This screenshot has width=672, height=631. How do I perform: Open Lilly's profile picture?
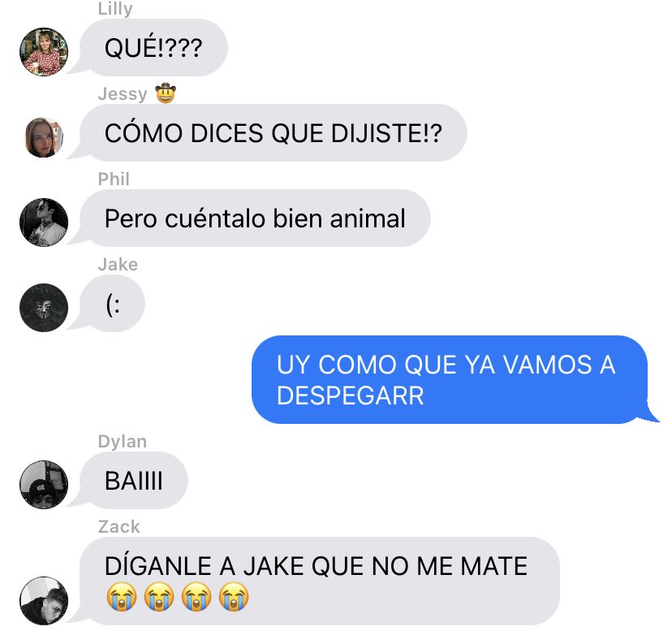44,52
